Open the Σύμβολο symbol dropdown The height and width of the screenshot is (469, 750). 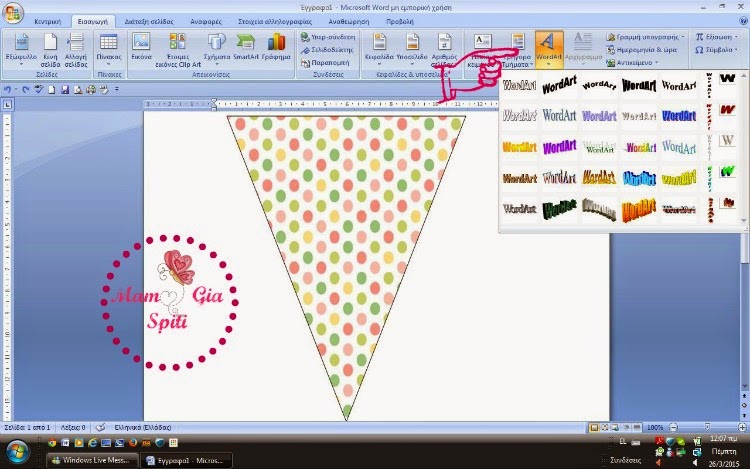click(716, 50)
